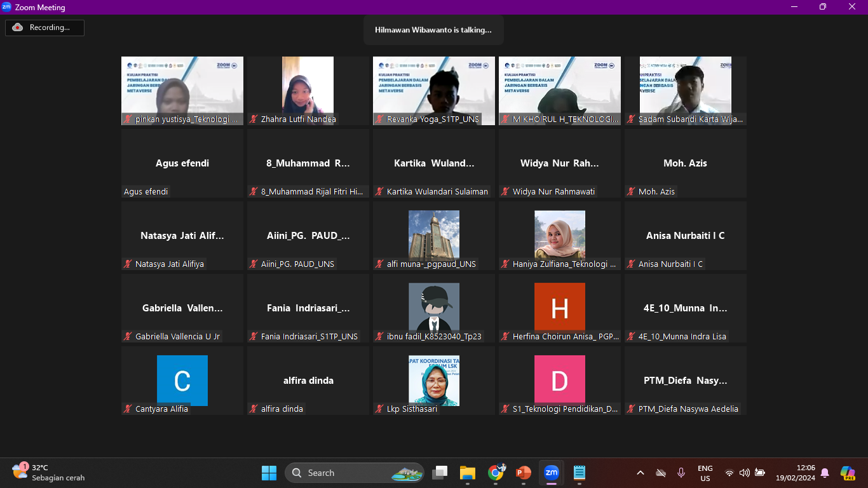Launch PowerPoint from the taskbar
The height and width of the screenshot is (488, 868).
point(523,473)
